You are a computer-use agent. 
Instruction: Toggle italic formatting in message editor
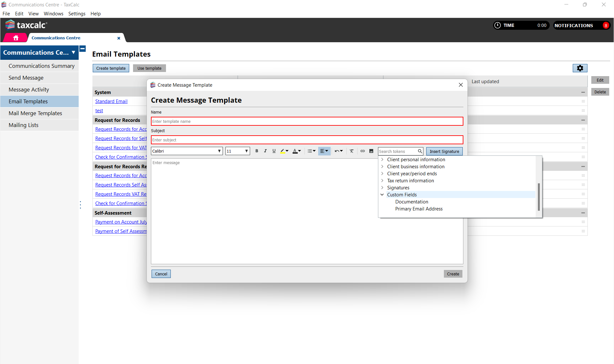[x=265, y=151]
